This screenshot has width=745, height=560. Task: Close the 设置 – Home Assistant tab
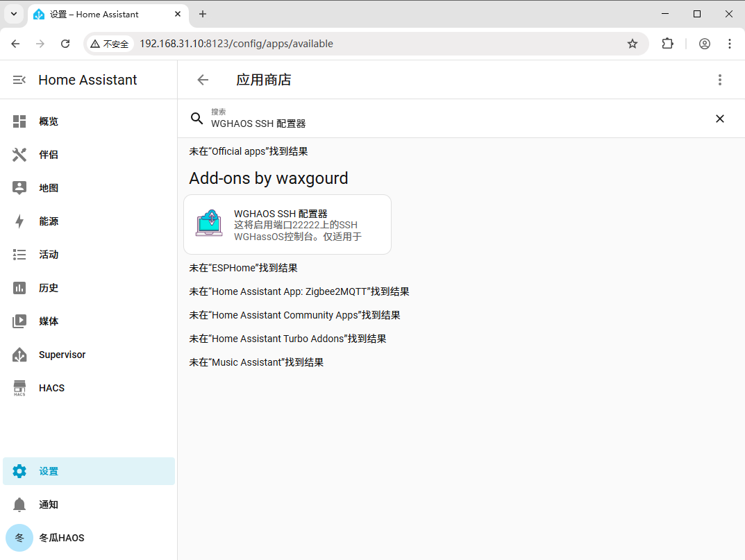click(178, 15)
